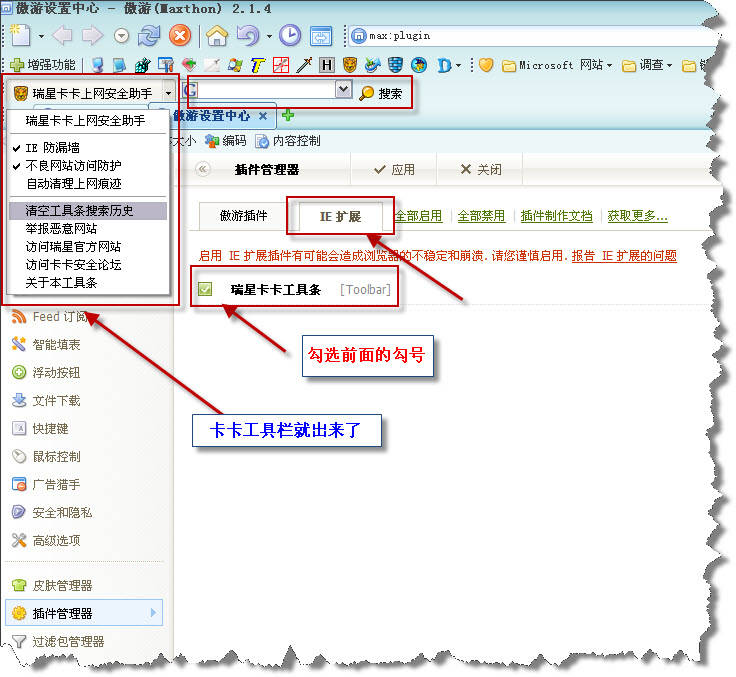Screen dimensions: 736x677
Task: Click the 关闭 close button
Action: (481, 169)
